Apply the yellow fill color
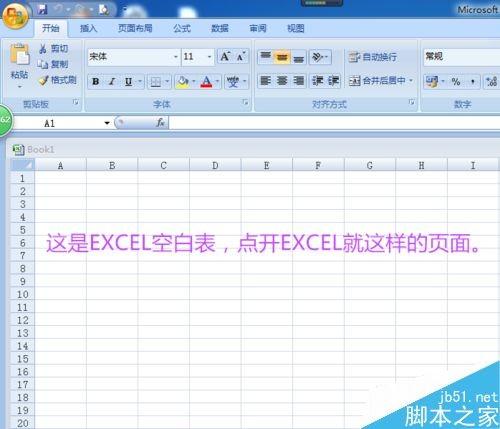500x429 pixels. click(183, 81)
